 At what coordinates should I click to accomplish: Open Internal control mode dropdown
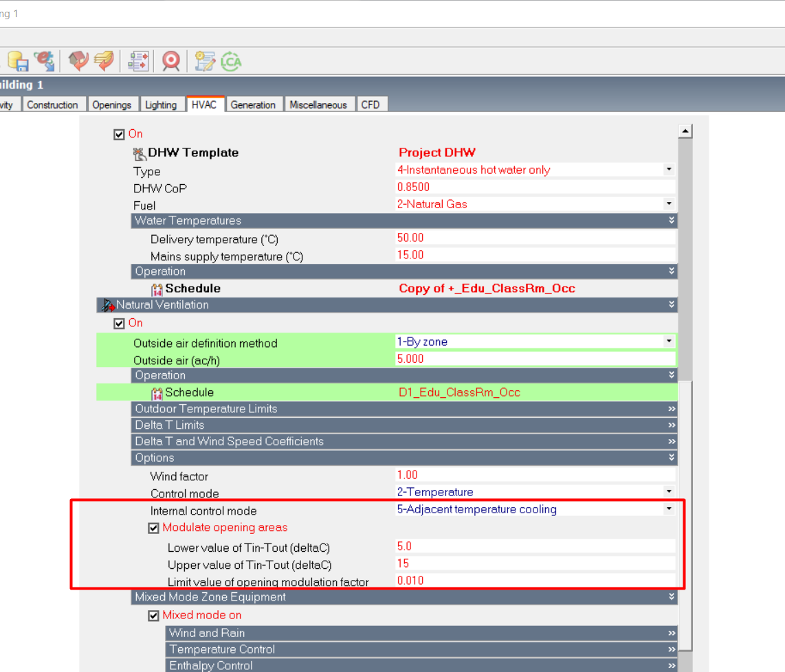click(669, 509)
